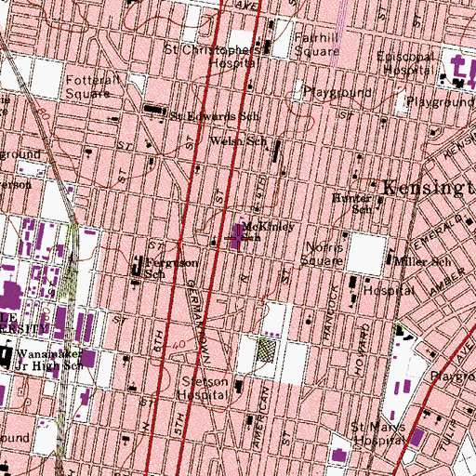Click the Emerald street name

pyautogui.click(x=439, y=231)
